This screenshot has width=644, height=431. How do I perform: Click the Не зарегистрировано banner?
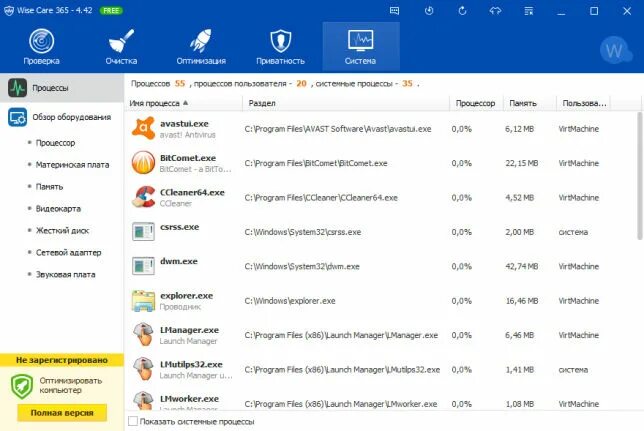coord(62,360)
